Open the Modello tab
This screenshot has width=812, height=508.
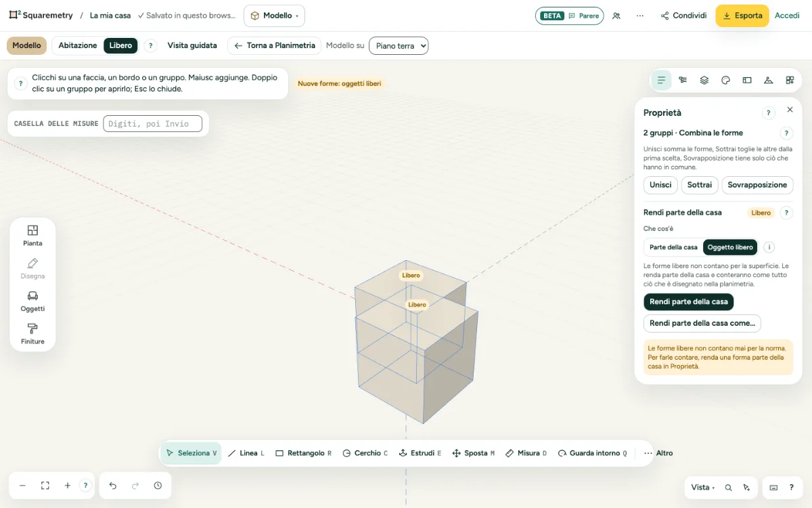coord(26,45)
